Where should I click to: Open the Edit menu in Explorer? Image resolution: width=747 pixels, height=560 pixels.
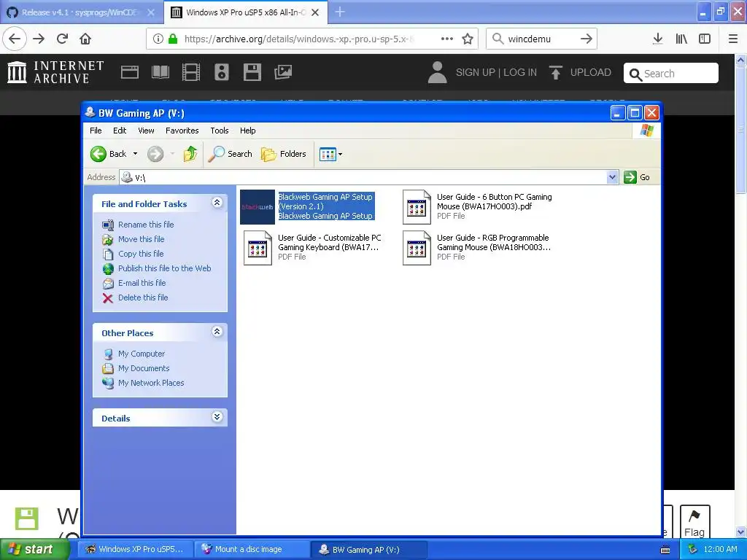click(120, 131)
